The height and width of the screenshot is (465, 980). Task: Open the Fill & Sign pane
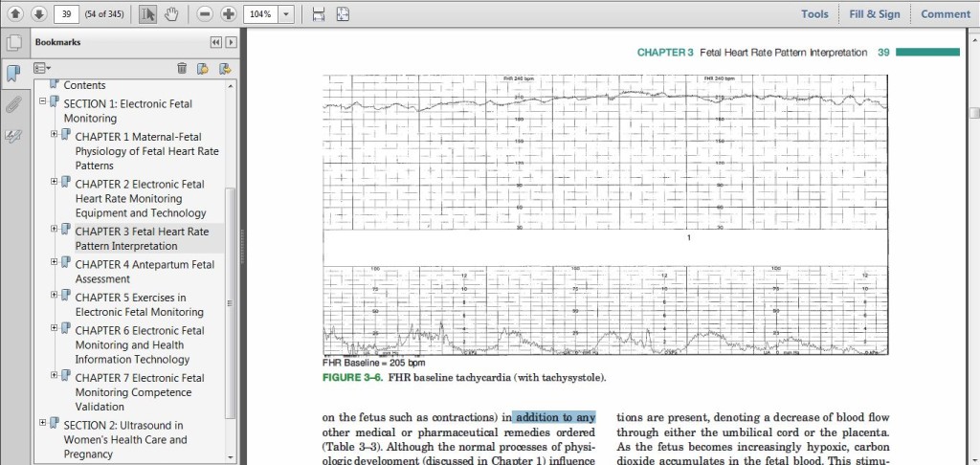pyautogui.click(x=875, y=13)
